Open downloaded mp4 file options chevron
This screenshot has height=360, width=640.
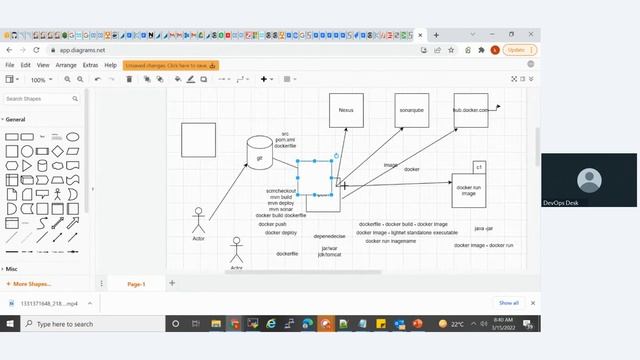click(x=90, y=303)
